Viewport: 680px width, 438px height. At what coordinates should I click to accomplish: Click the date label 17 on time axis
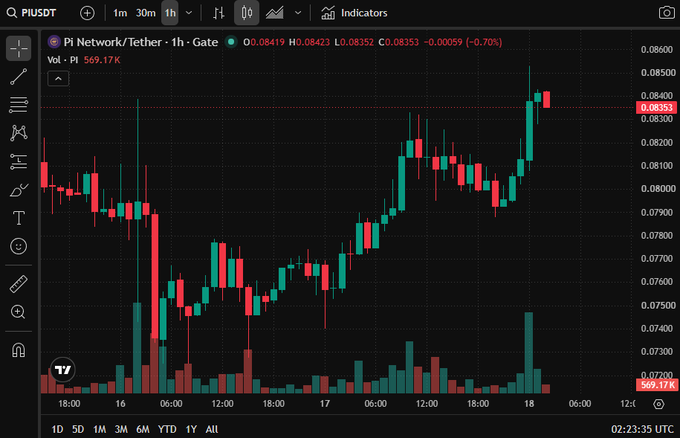point(325,404)
